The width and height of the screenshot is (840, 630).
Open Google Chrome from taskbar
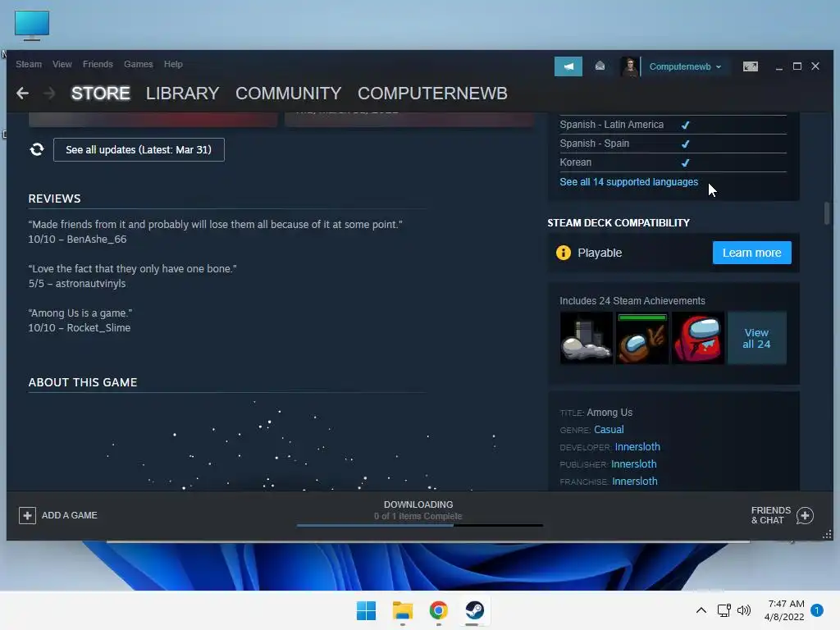(x=438, y=610)
